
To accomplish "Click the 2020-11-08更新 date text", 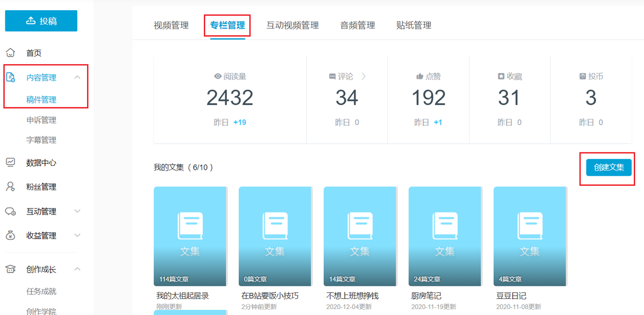I will tap(519, 307).
